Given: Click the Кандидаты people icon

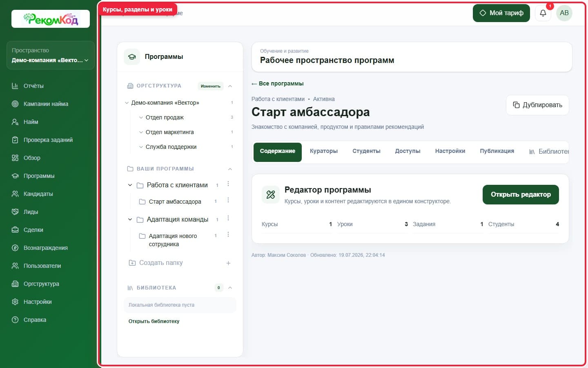Looking at the screenshot, I should 15,194.
